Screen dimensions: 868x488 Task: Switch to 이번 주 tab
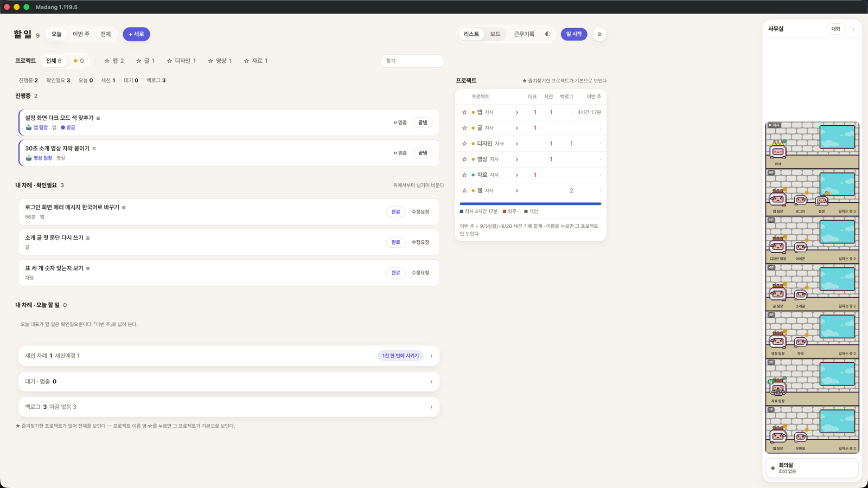[81, 34]
